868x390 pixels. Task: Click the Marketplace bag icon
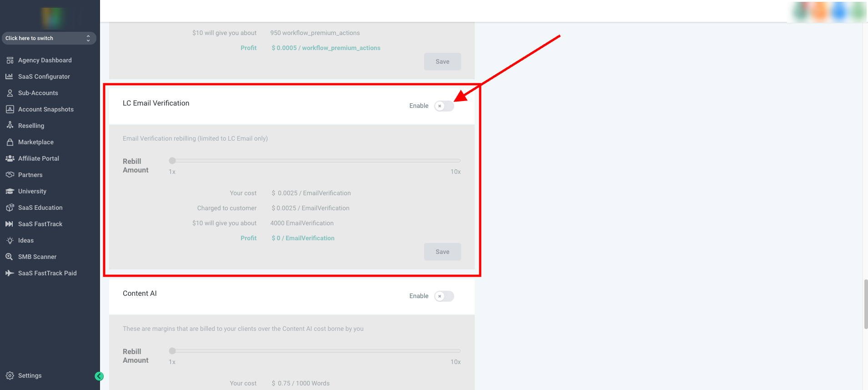[x=10, y=142]
